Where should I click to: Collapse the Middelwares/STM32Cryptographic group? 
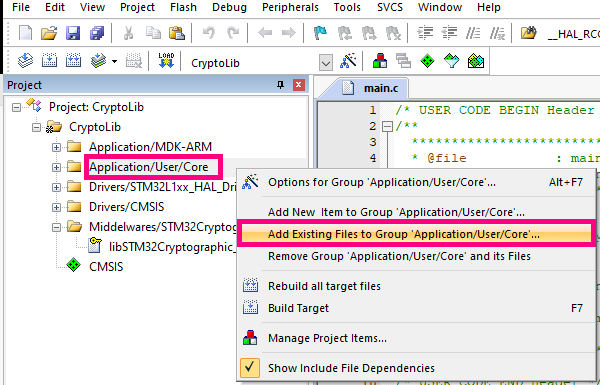pos(56,227)
